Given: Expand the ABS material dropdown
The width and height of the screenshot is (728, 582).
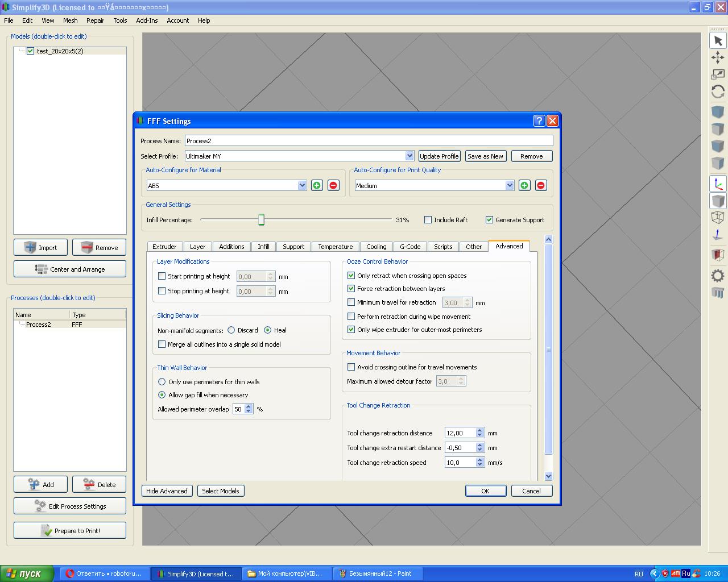Looking at the screenshot, I should coord(302,185).
